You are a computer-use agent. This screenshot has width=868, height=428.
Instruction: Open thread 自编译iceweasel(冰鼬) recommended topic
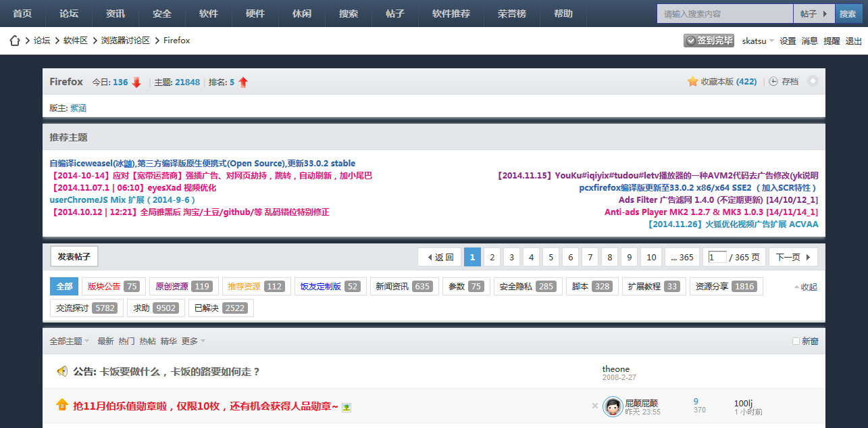click(x=203, y=164)
